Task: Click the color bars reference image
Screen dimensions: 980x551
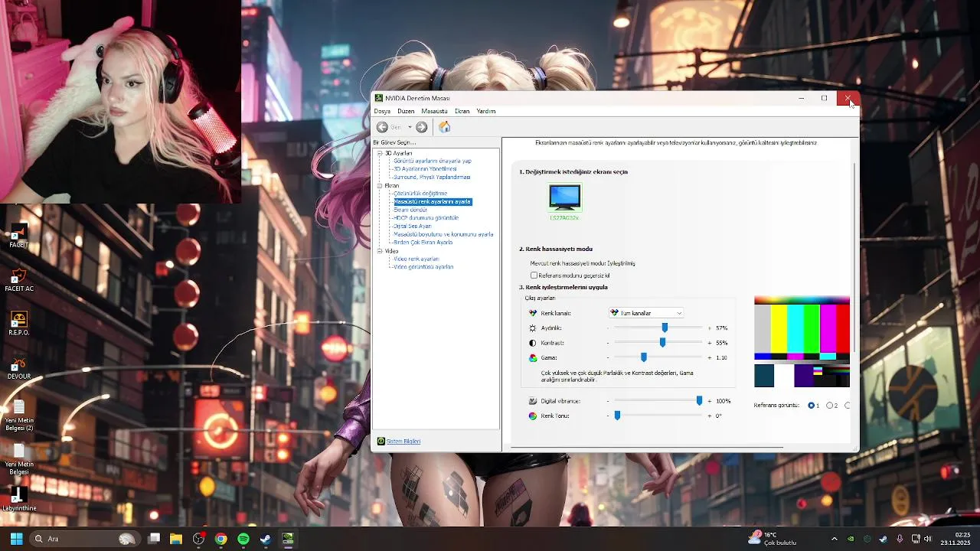Action: (x=802, y=342)
